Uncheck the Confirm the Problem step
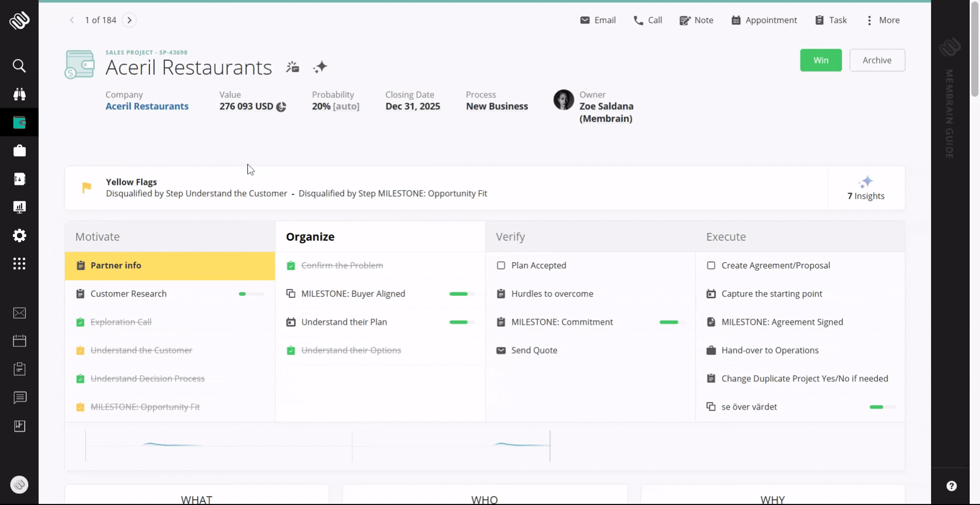980x505 pixels. coord(291,266)
